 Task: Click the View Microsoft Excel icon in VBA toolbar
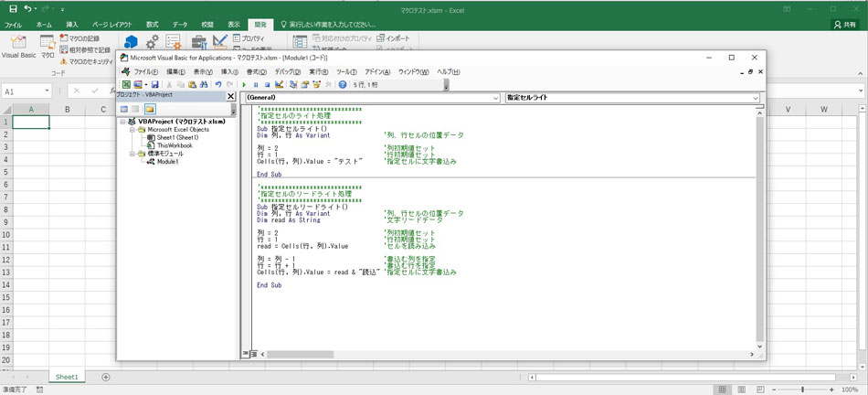pos(126,85)
